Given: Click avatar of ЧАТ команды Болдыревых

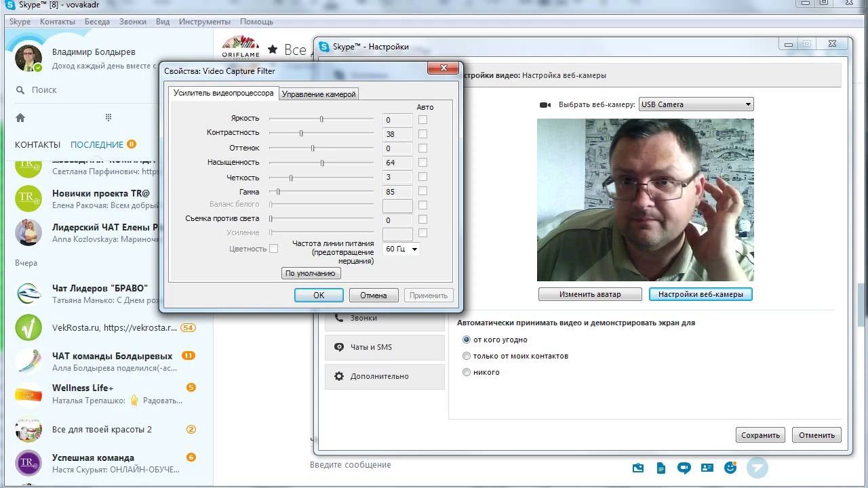Looking at the screenshot, I should (28, 361).
